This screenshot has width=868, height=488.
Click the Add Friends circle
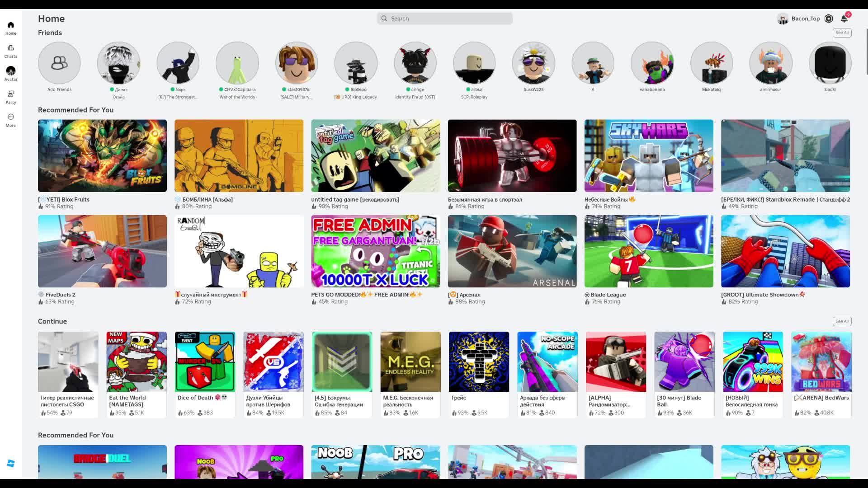[x=59, y=63]
